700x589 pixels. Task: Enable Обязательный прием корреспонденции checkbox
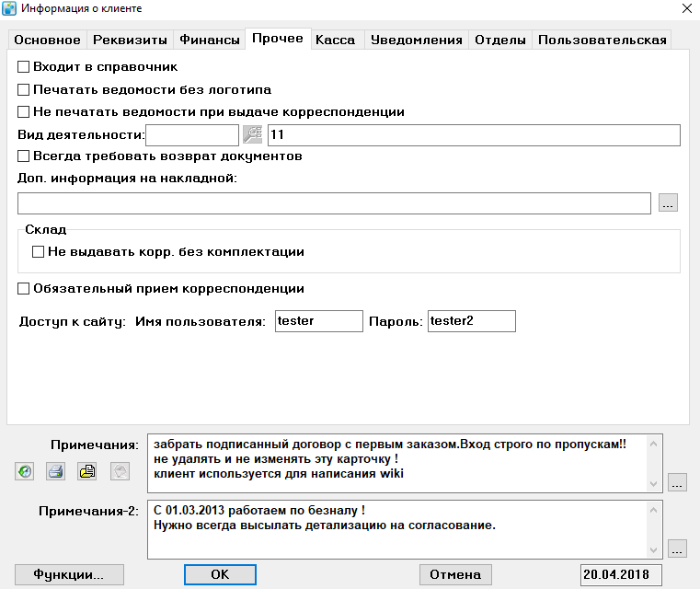[23, 288]
